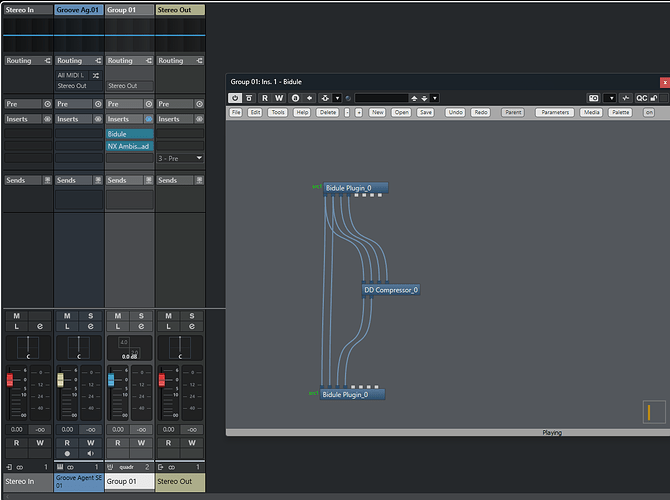Click New in the Bidule toolbar
This screenshot has height=500, width=670.
(378, 112)
